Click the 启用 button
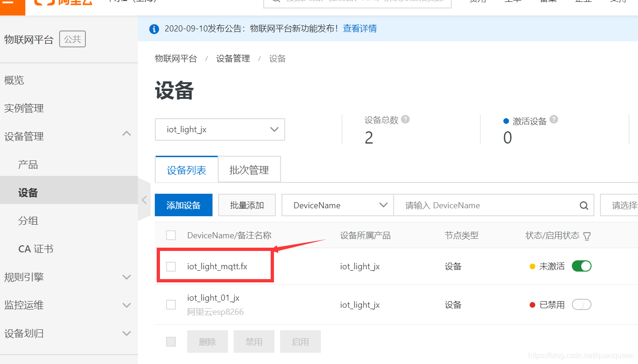Image resolution: width=638 pixels, height=364 pixels. [300, 341]
